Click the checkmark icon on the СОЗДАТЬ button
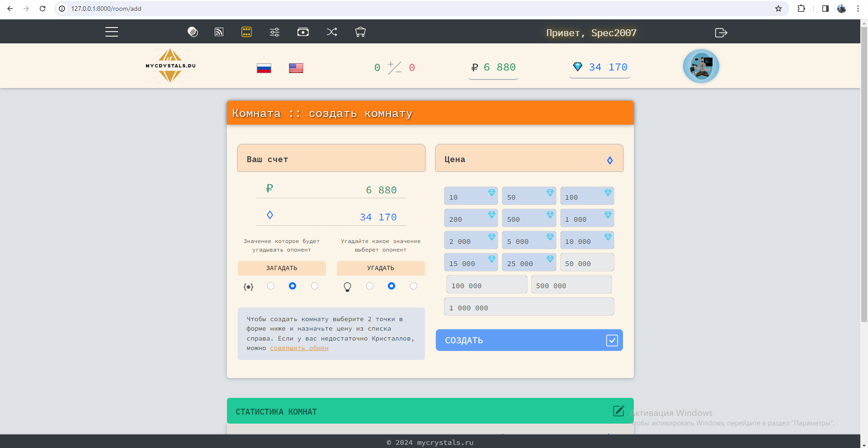868x448 pixels. coord(612,340)
